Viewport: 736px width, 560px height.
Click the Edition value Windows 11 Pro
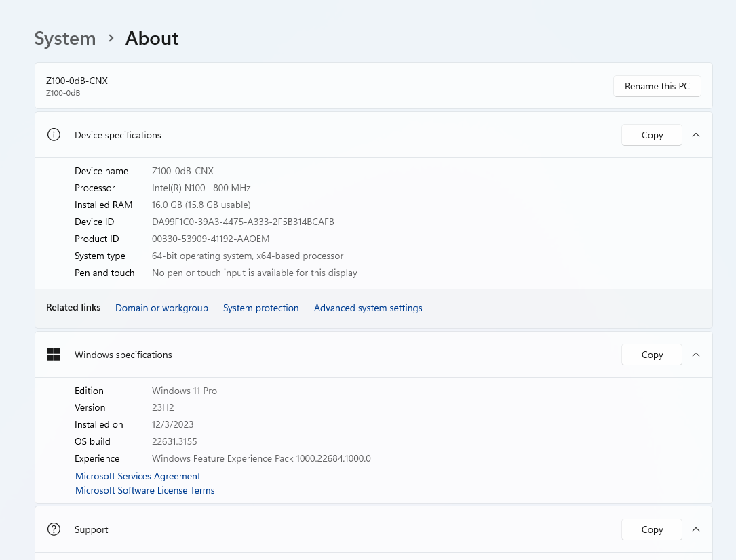click(x=185, y=391)
